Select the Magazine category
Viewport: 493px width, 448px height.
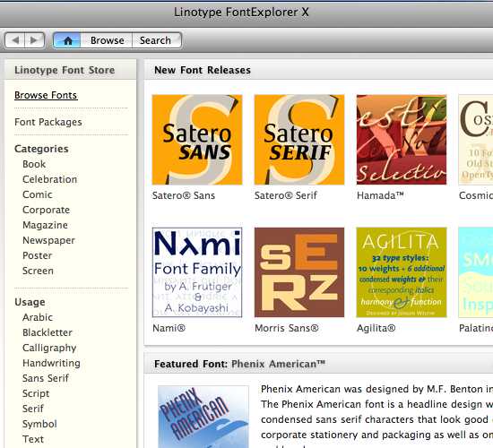[45, 225]
